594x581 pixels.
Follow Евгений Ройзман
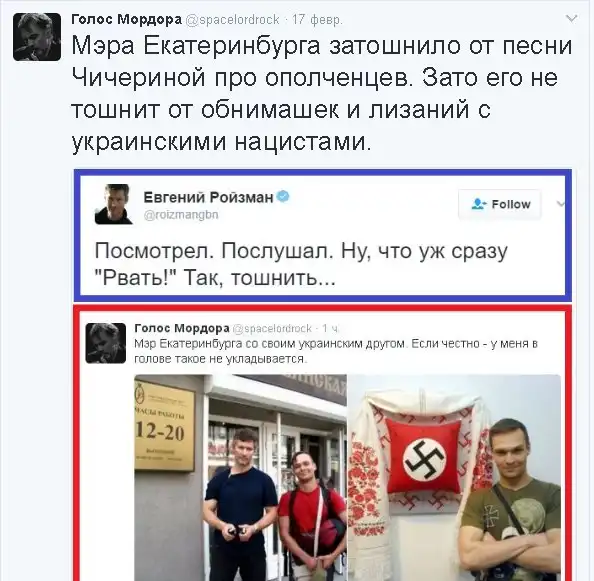[x=500, y=204]
